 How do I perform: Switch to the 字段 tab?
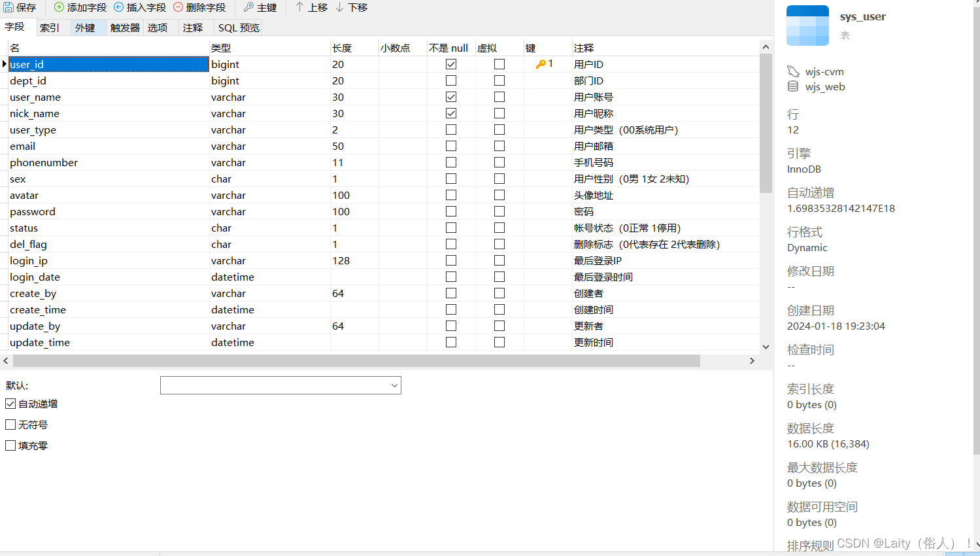pyautogui.click(x=14, y=27)
